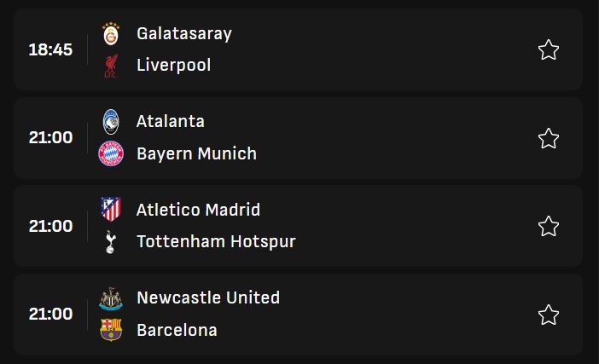Click the Barcelona club crest
Image resolution: width=599 pixels, height=364 pixels.
pyautogui.click(x=111, y=330)
